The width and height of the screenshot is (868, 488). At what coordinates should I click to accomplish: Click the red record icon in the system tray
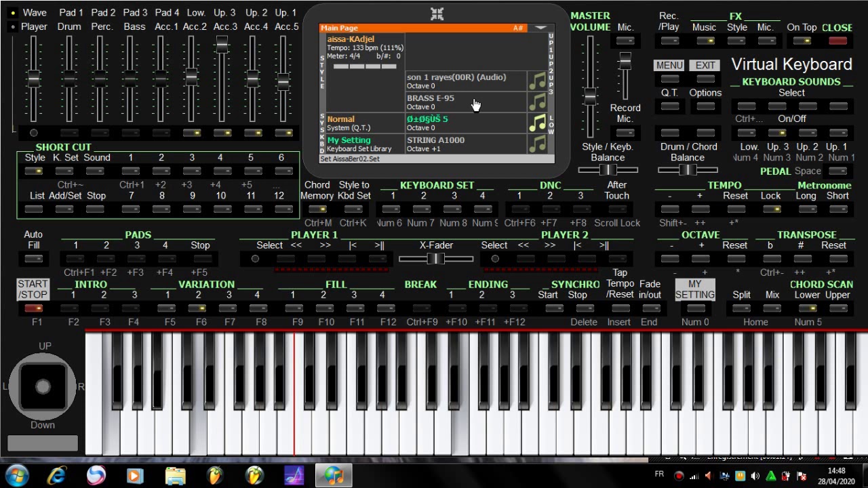pyautogui.click(x=679, y=476)
